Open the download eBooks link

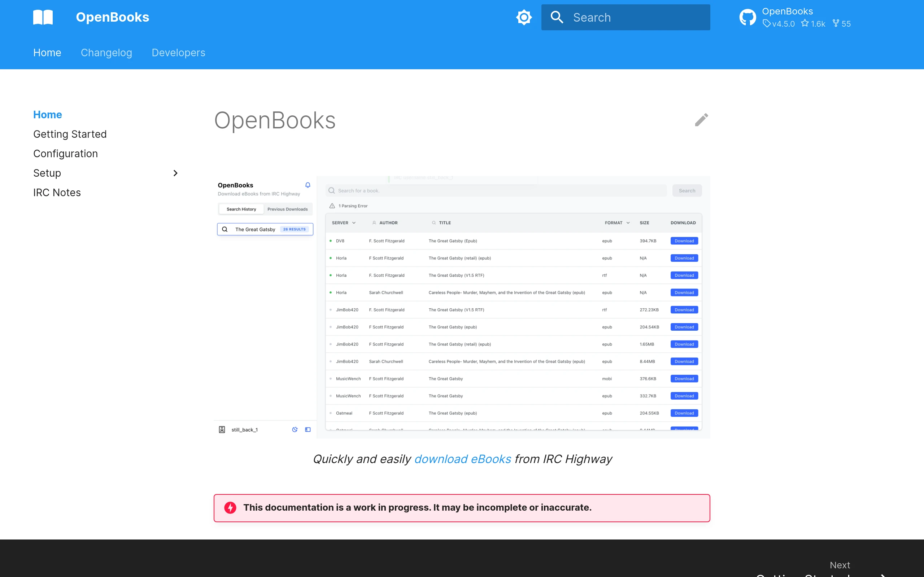click(x=462, y=459)
